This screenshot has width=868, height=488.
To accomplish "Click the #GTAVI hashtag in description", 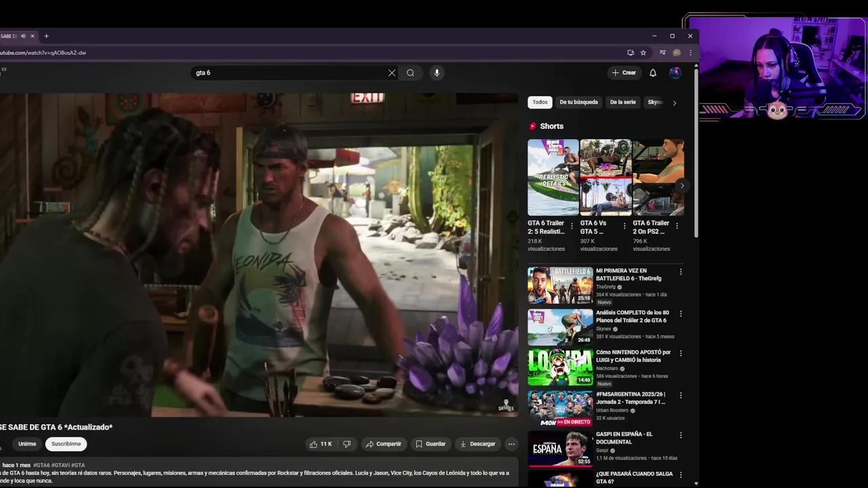I will click(x=60, y=465).
